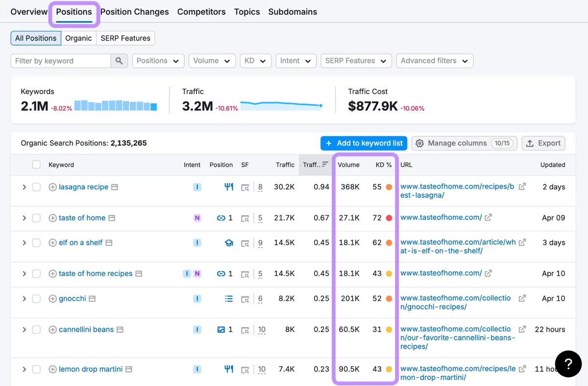Open the lasagna recipe keyword link
The height and width of the screenshot is (386, 588).
[x=83, y=187]
